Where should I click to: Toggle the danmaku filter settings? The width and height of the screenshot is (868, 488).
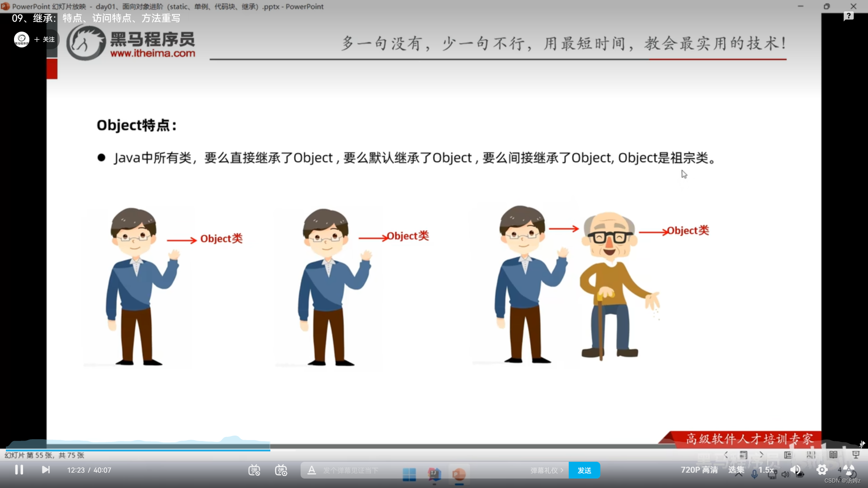pos(281,470)
